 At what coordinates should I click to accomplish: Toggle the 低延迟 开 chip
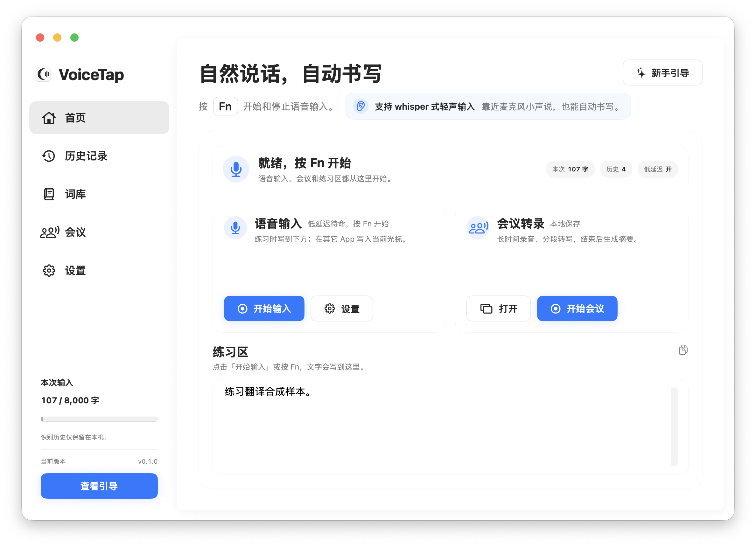coord(658,169)
